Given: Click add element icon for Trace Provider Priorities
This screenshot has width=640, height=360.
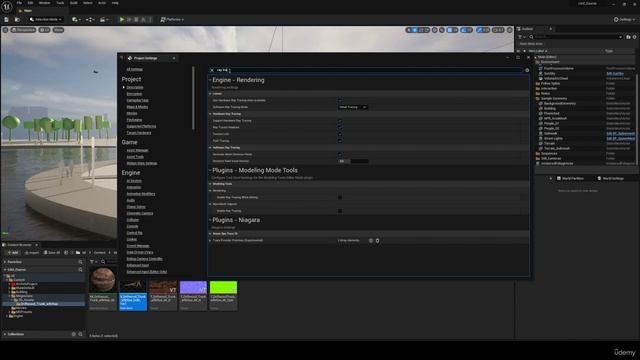Looking at the screenshot, I should pos(371,241).
